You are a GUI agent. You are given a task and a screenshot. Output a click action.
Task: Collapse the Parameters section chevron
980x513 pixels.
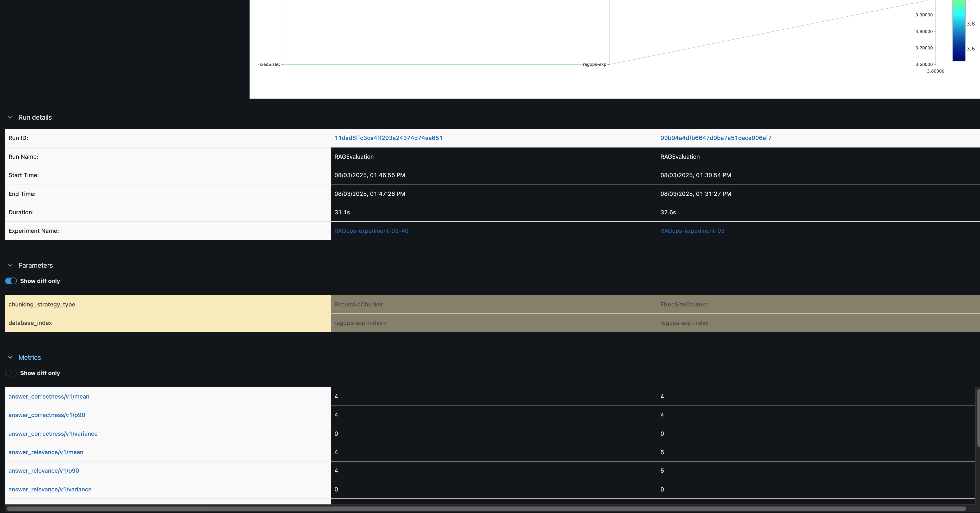click(10, 265)
